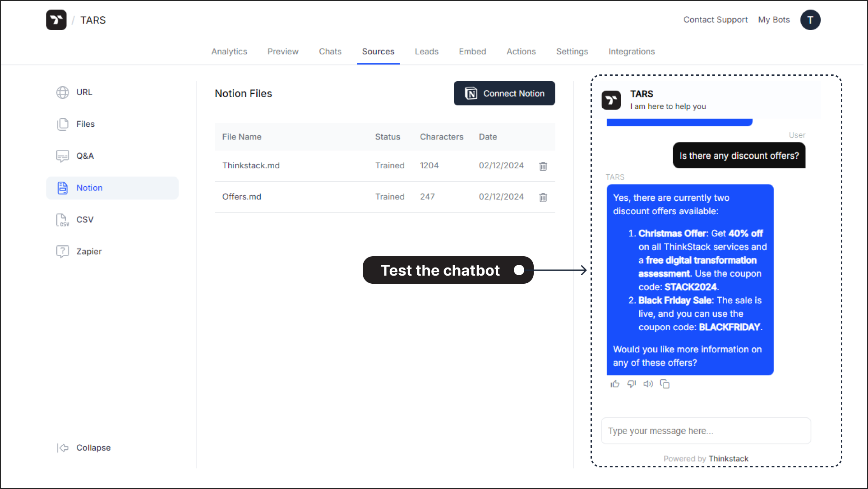
Task: Click Trained status of Offers.md
Action: point(390,197)
